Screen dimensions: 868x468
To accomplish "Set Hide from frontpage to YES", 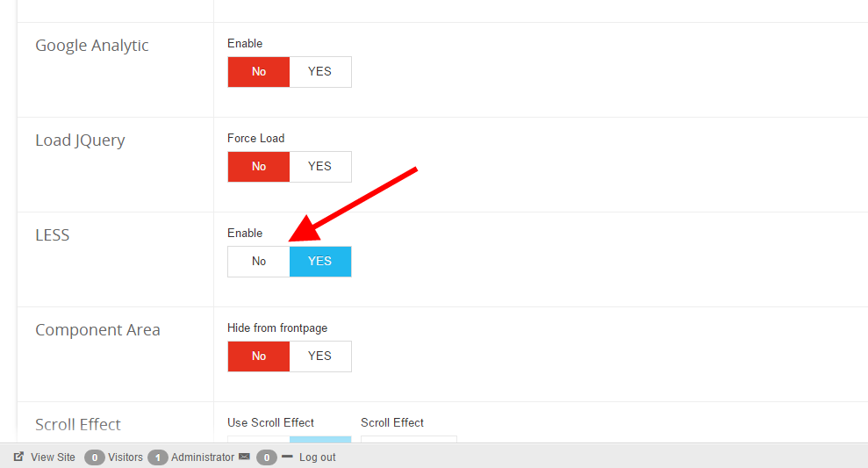I will pyautogui.click(x=319, y=356).
